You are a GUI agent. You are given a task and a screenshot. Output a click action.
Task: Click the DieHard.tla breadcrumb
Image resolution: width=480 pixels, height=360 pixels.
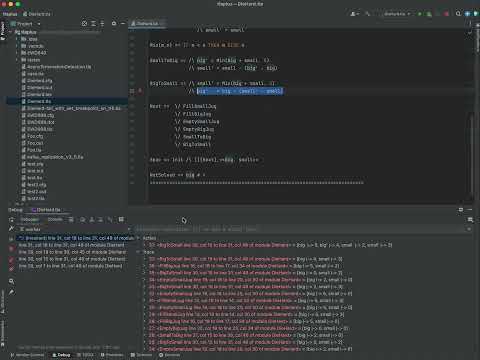point(37,14)
